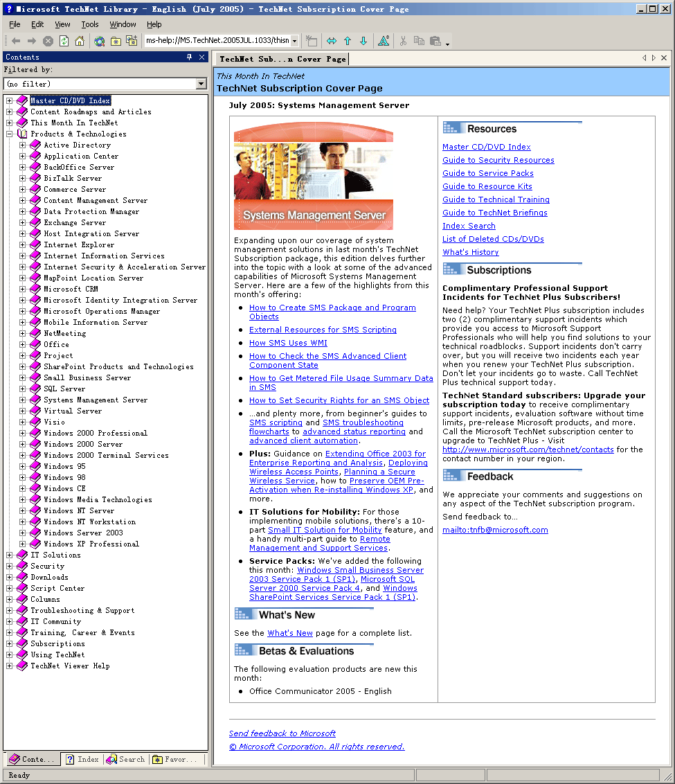The image size is (675, 784).
Task: Click the mailto:tnfb@microsoft.com link
Action: pos(495,530)
